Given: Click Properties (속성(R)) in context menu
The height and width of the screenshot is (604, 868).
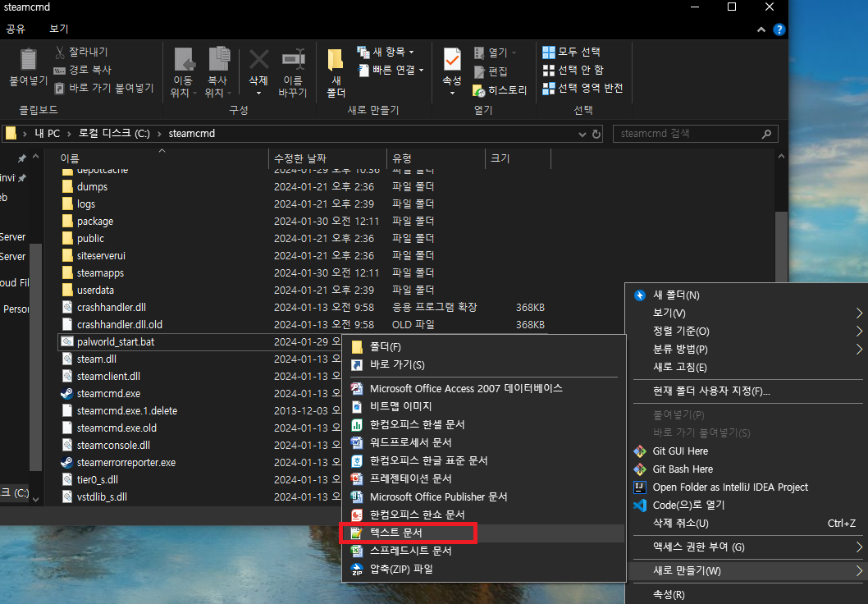Looking at the screenshot, I should coord(747,595).
